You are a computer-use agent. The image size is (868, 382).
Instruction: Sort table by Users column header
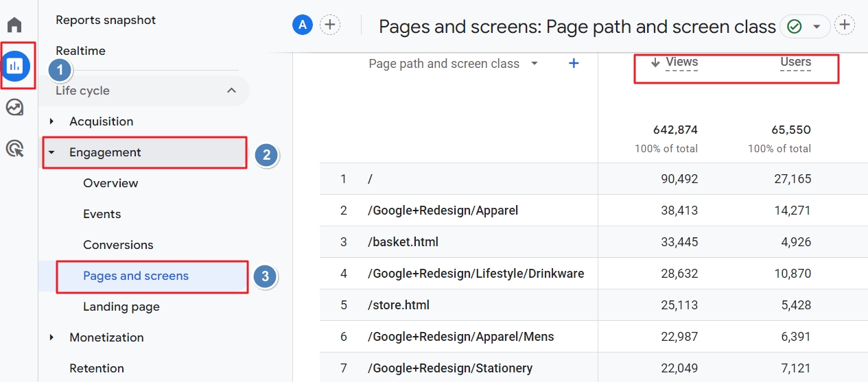click(795, 62)
